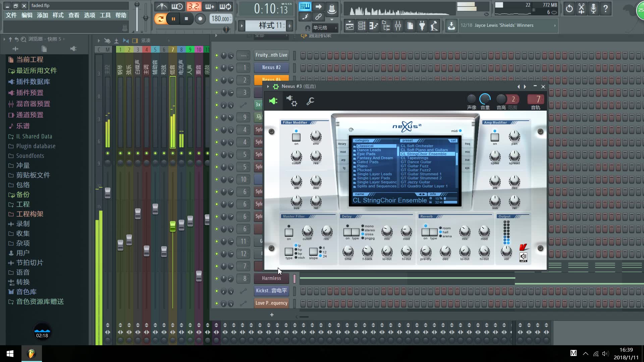Open the plugin picker plug icon
This screenshot has height=362, width=644.
(422, 25)
